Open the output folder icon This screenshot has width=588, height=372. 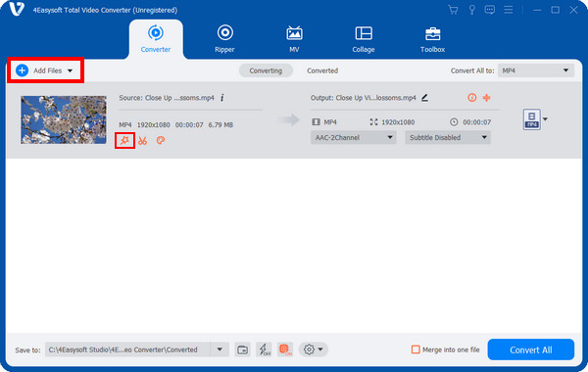tap(243, 349)
